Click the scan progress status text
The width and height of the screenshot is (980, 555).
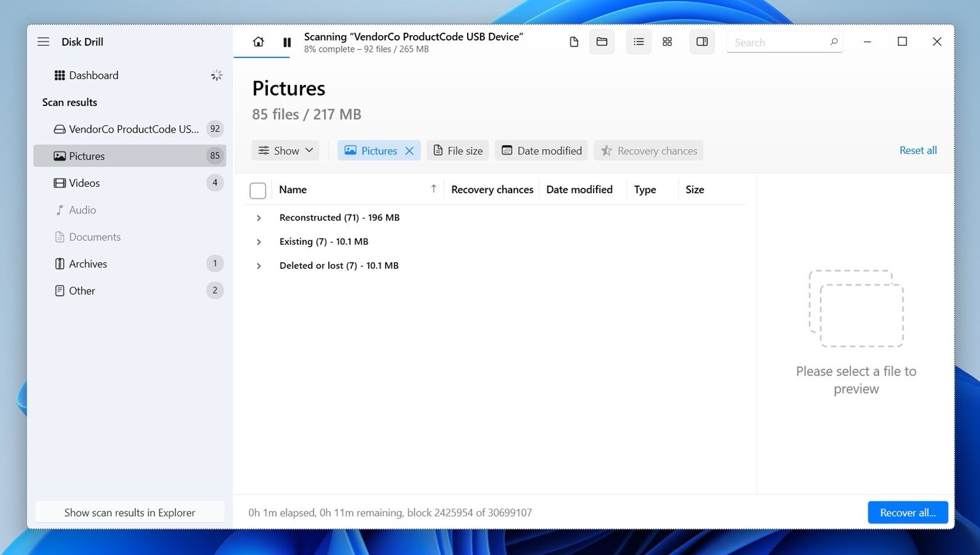pos(367,49)
